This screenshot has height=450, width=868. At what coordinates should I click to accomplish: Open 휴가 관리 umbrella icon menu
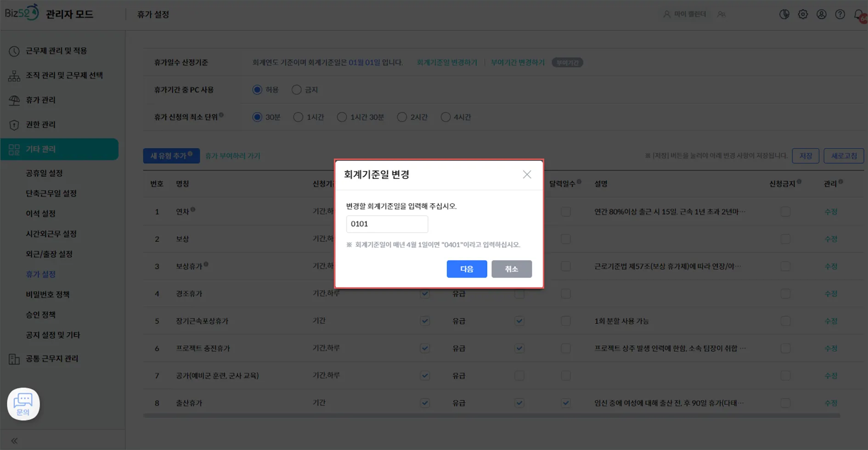coord(14,100)
